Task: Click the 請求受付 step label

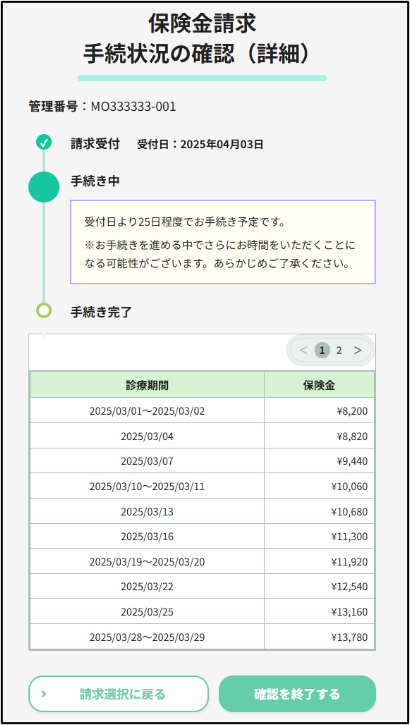Action: (95, 144)
